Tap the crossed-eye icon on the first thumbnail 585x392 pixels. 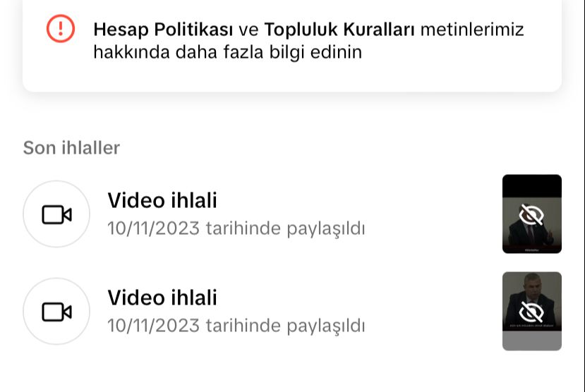coord(531,215)
